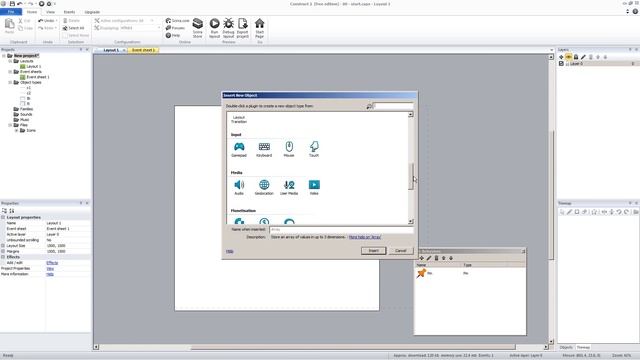The height and width of the screenshot is (360, 640).
Task: Click the lock layer icon in Layers panel
Action: pyautogui.click(x=576, y=57)
